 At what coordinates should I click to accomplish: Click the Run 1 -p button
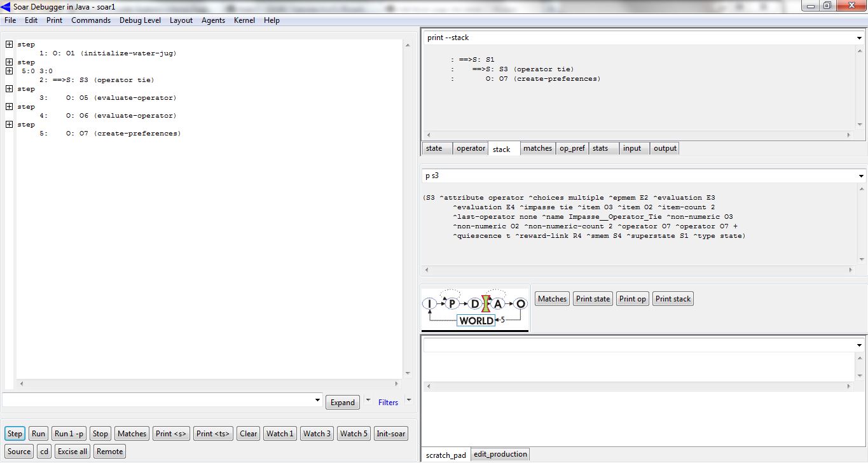click(69, 434)
